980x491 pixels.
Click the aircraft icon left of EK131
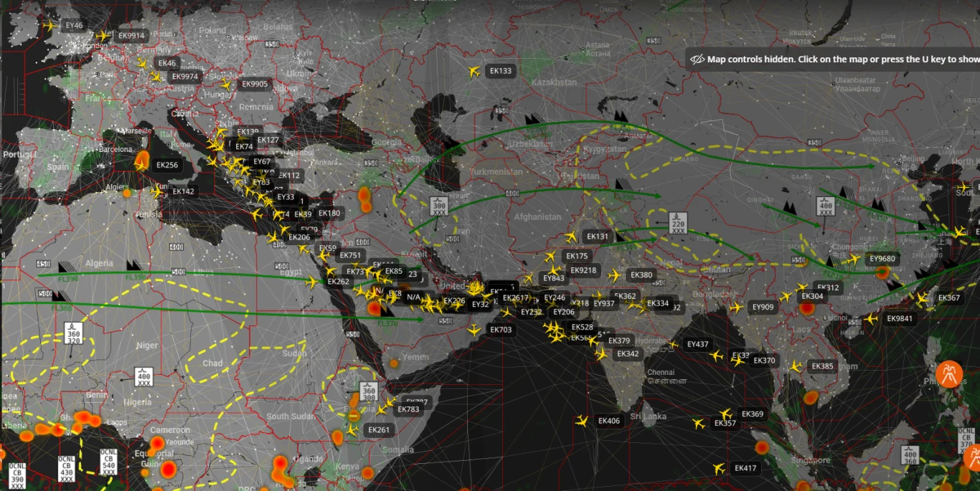(571, 237)
